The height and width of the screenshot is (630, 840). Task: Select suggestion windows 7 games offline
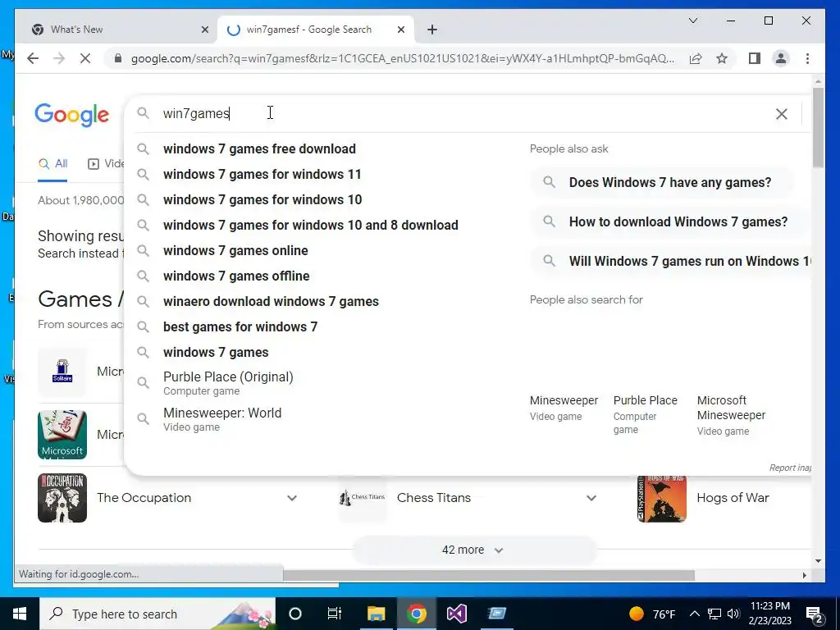click(x=236, y=276)
